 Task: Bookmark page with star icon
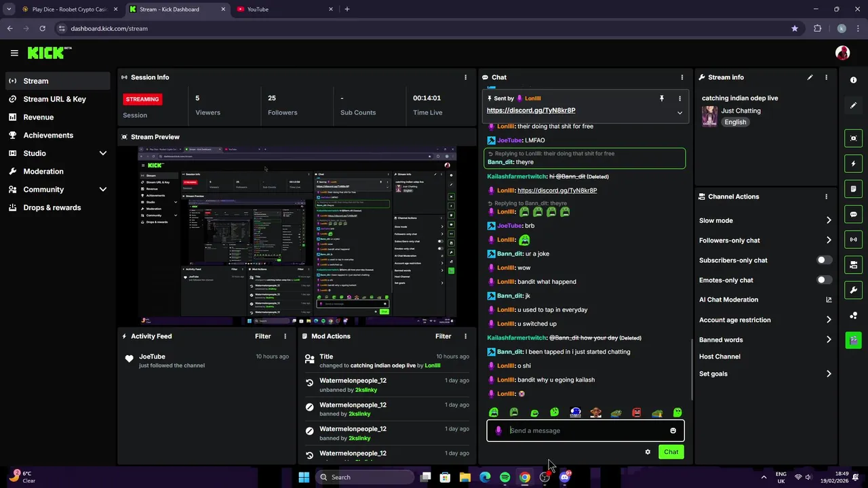[795, 28]
